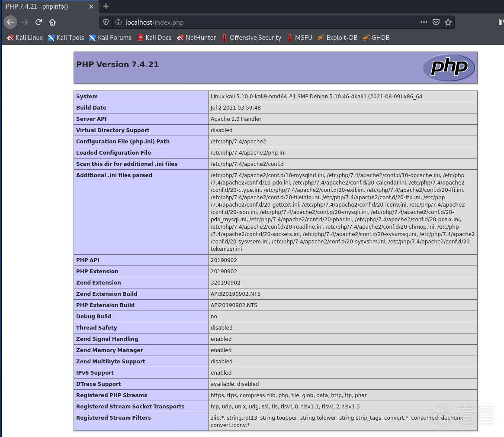This screenshot has width=504, height=437.
Task: Open a new tab with plus button
Action: pos(106,6)
